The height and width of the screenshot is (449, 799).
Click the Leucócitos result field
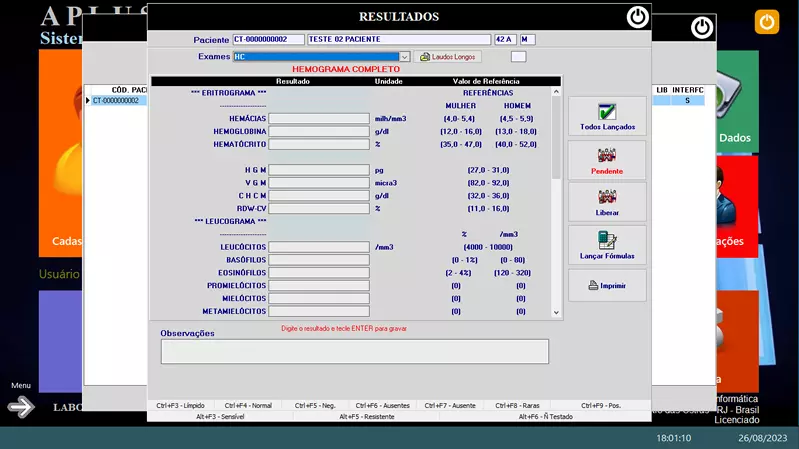click(x=318, y=247)
